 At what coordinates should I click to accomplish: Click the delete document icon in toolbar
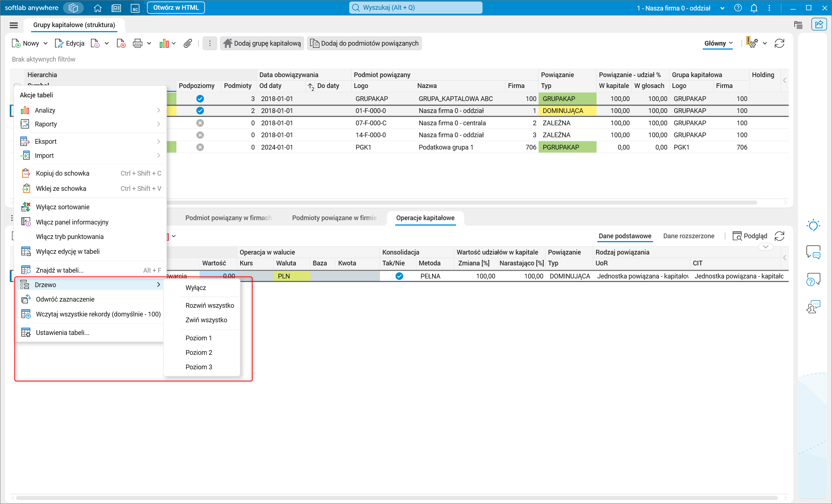(121, 43)
